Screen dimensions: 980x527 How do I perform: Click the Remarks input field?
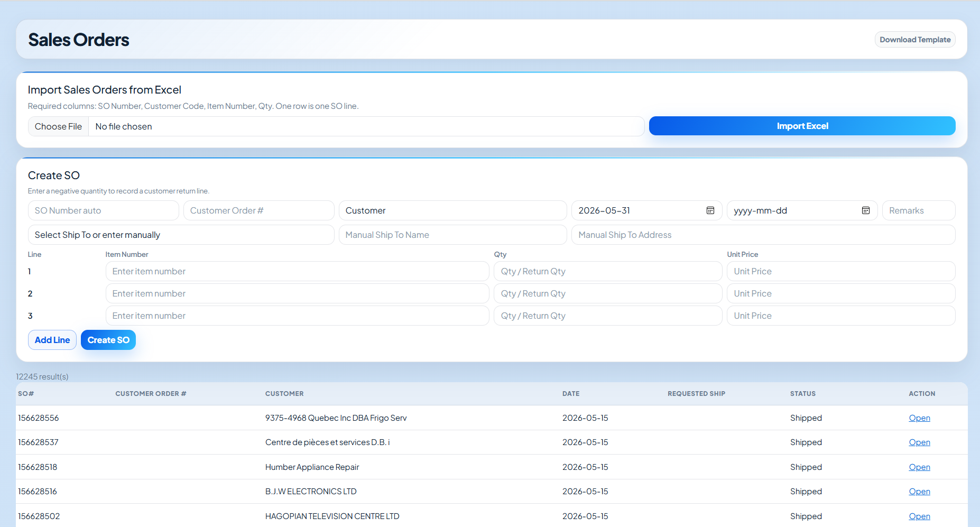[x=919, y=210]
